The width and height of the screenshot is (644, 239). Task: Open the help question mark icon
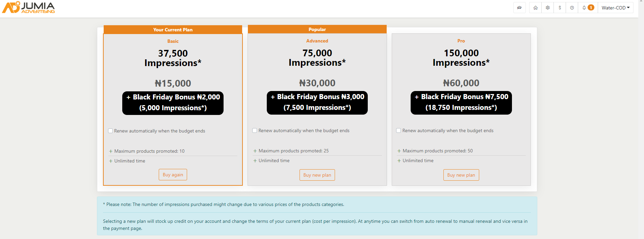coord(572,8)
